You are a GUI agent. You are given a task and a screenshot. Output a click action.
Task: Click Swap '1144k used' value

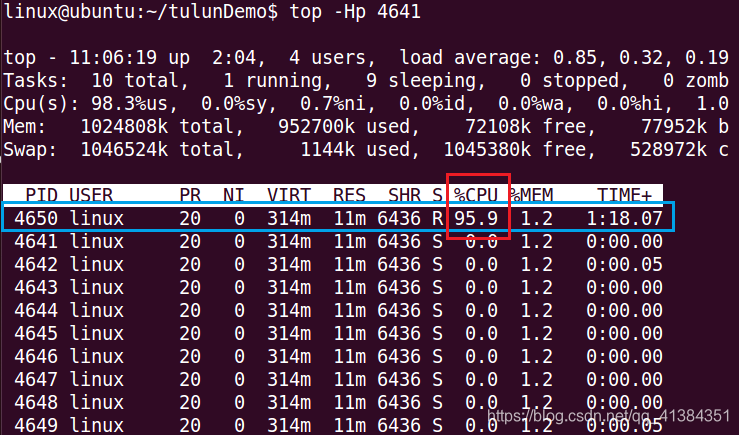(x=356, y=150)
